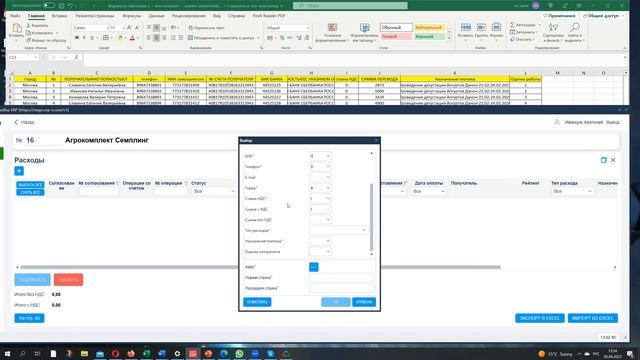Open the Назначение платежа column dropdown
640x360 pixels.
click(320, 241)
